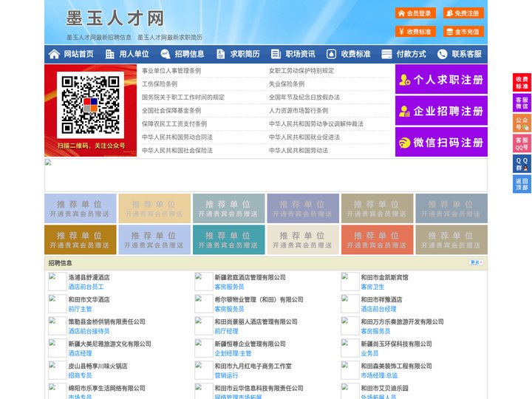The height and width of the screenshot is (399, 532).
Task: Click the 客服微信 side floating button
Action: click(x=522, y=103)
